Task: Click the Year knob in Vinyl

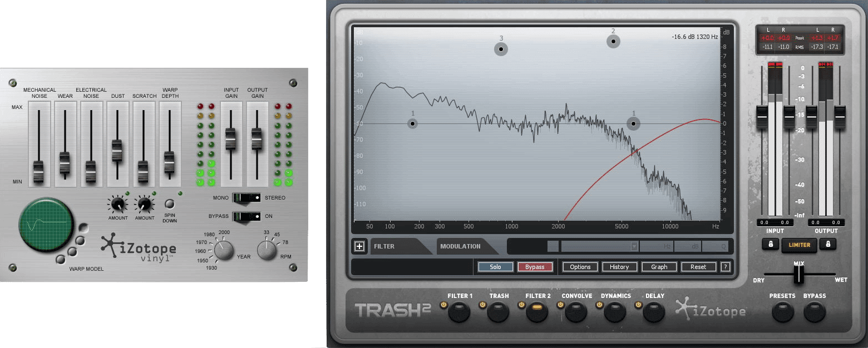Action: tap(224, 251)
